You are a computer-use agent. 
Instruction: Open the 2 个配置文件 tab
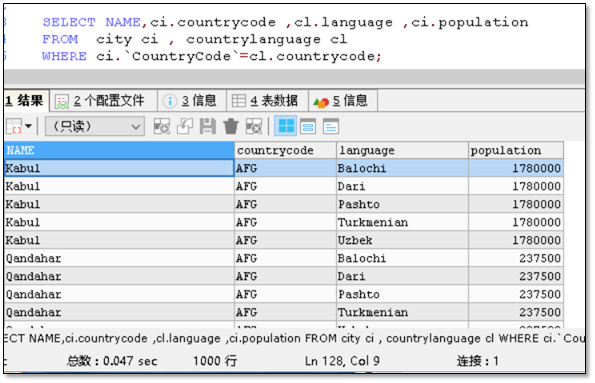pyautogui.click(x=103, y=101)
